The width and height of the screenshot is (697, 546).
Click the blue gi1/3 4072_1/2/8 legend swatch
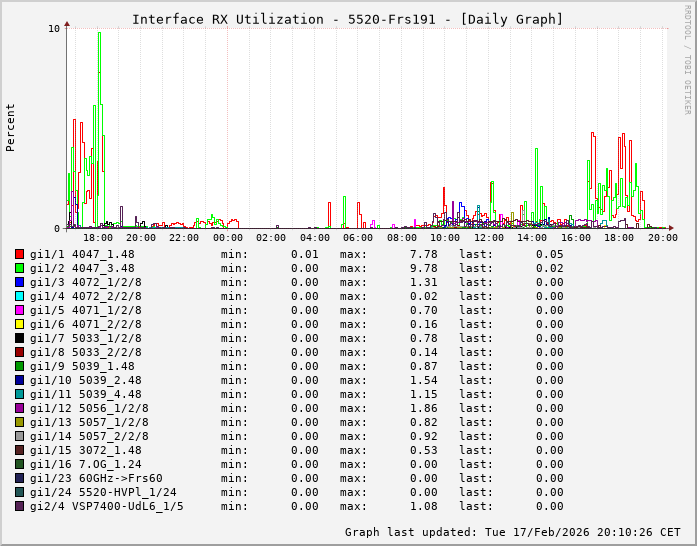[x=19, y=282]
